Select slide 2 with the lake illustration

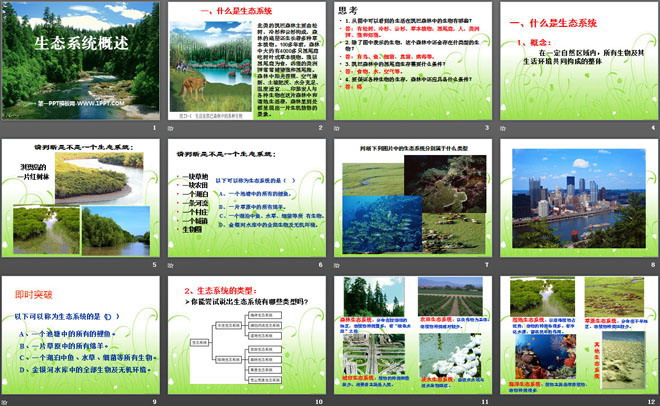coord(247,61)
